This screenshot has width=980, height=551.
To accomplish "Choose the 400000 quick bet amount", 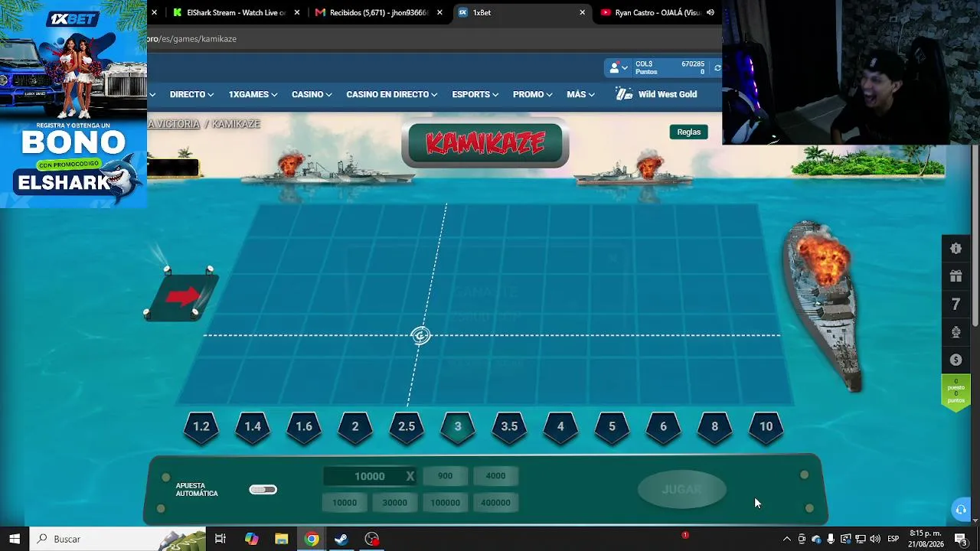I will point(495,503).
